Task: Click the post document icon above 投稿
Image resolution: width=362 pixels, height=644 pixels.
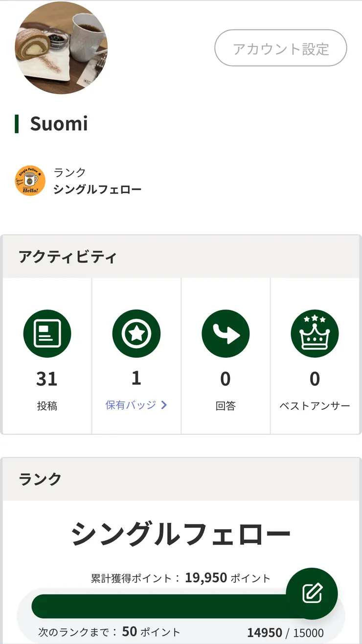Action: [x=47, y=333]
